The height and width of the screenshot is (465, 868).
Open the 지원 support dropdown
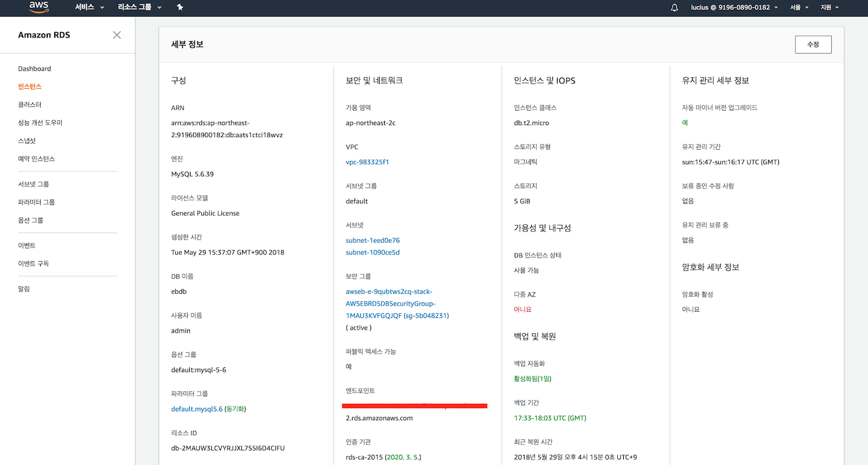pyautogui.click(x=829, y=7)
